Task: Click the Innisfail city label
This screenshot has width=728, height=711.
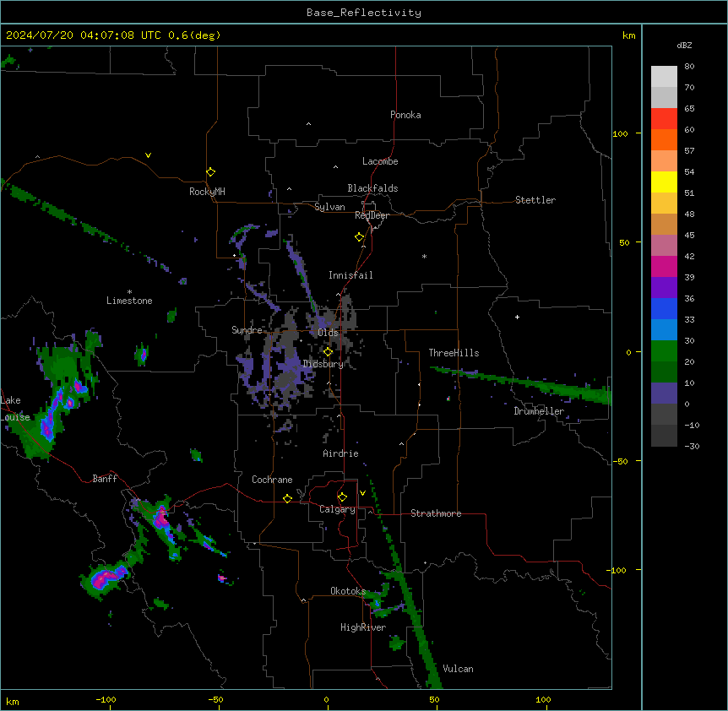Action: [350, 275]
